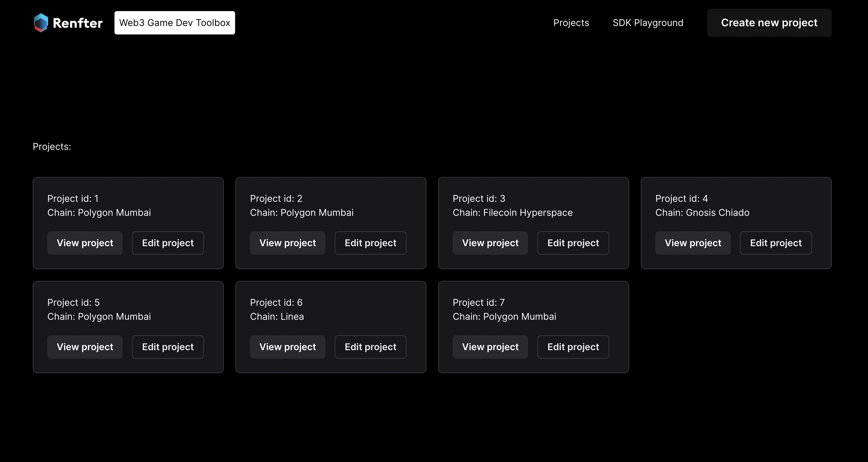Image resolution: width=868 pixels, height=462 pixels.
Task: View project with id 7
Action: click(x=490, y=347)
